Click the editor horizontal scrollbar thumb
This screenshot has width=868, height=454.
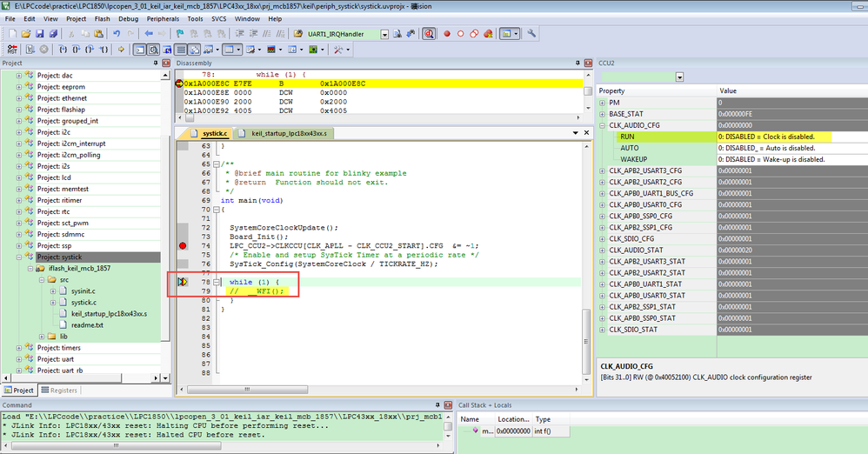click(x=247, y=390)
